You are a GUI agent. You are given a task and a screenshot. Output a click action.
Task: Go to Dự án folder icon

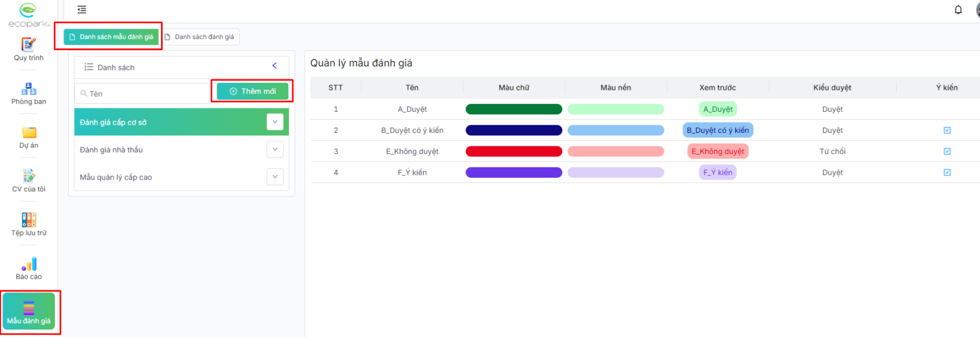[29, 133]
